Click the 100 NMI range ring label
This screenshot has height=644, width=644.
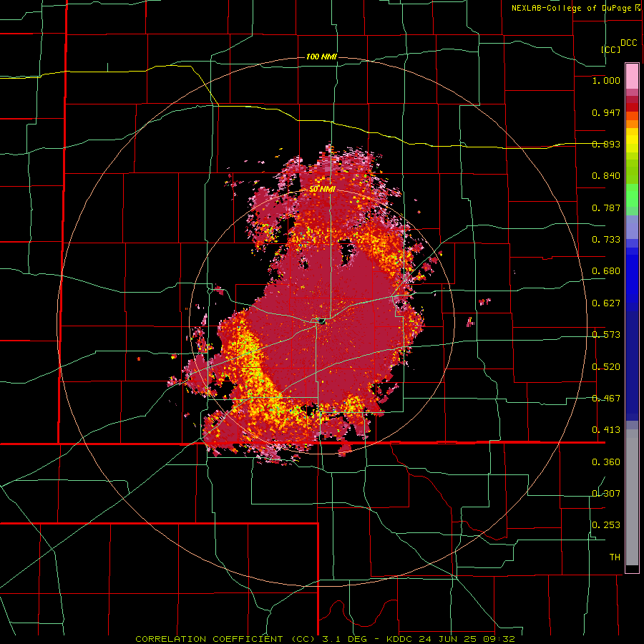[x=321, y=57]
